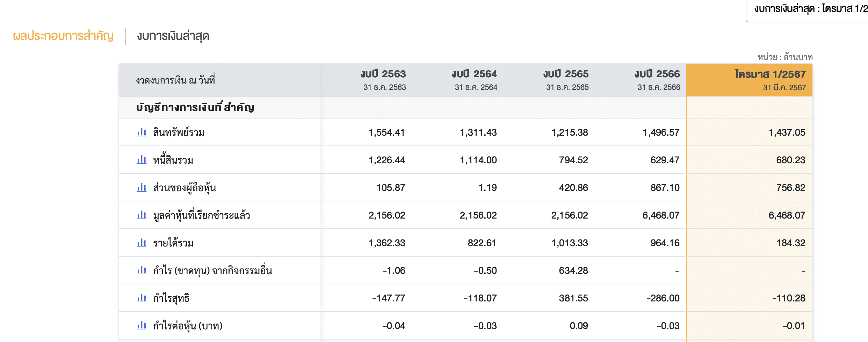Select the งบปี 2564 column header

pos(475,80)
